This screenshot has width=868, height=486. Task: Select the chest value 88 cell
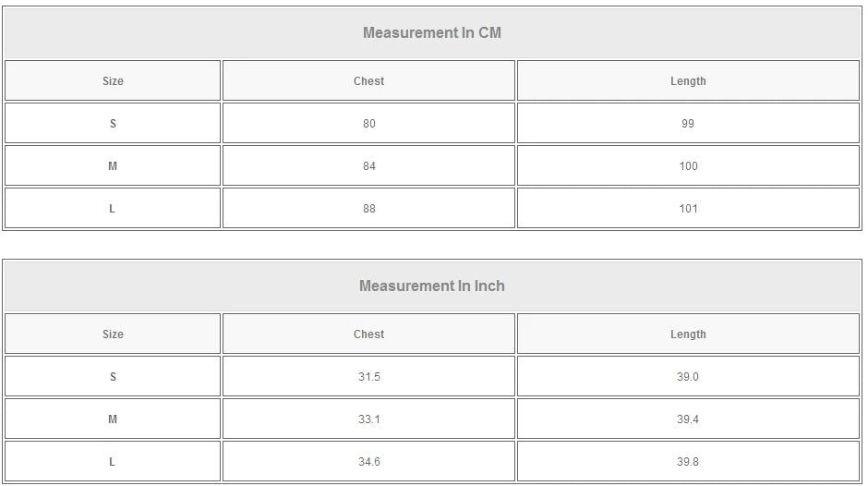368,209
